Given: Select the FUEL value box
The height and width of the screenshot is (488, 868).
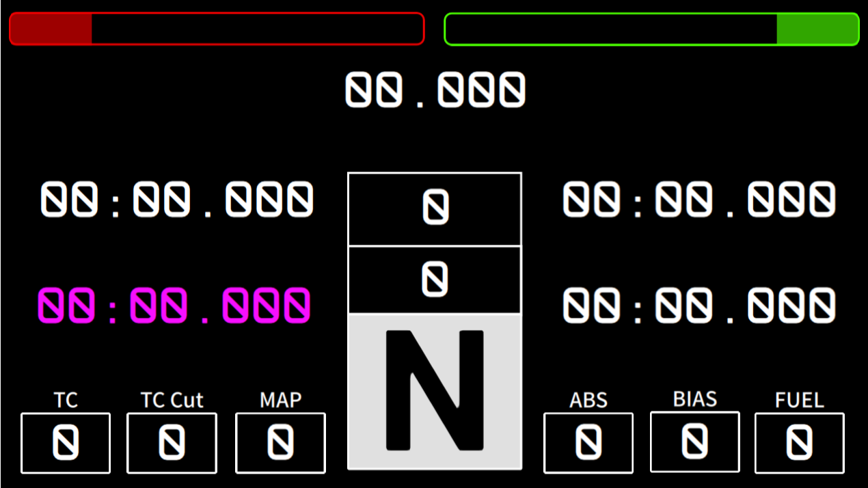Looking at the screenshot, I should click(800, 443).
